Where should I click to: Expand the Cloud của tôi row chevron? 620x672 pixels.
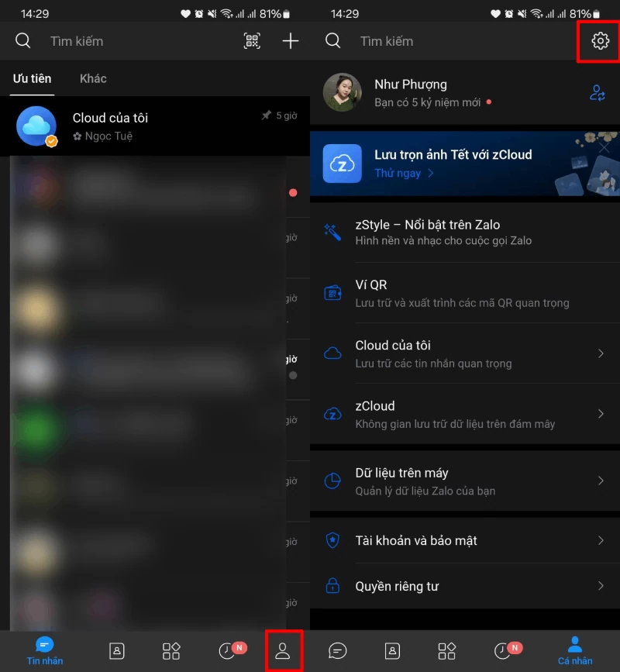tap(601, 353)
